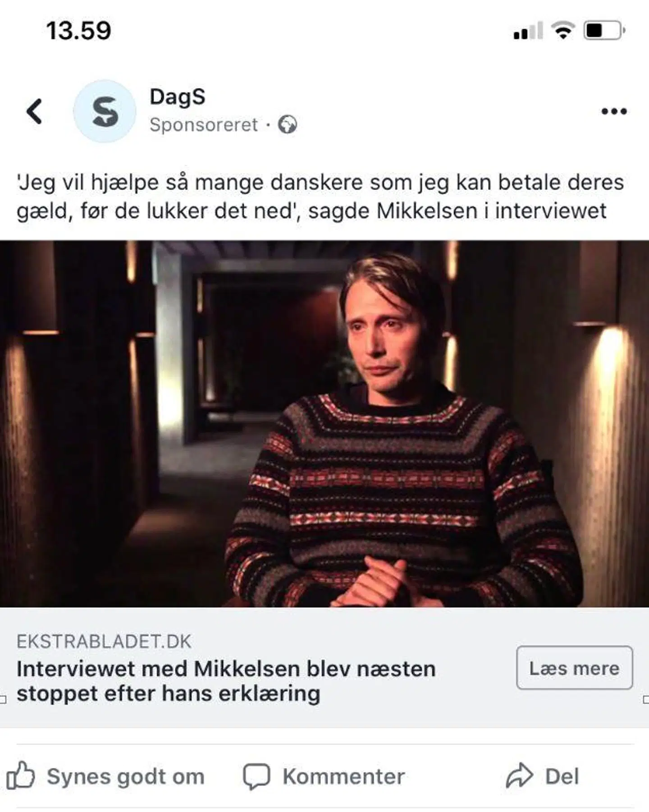Viewport: 649px width, 812px height.
Task: Tap the thumbs-up like icon
Action: point(21,775)
